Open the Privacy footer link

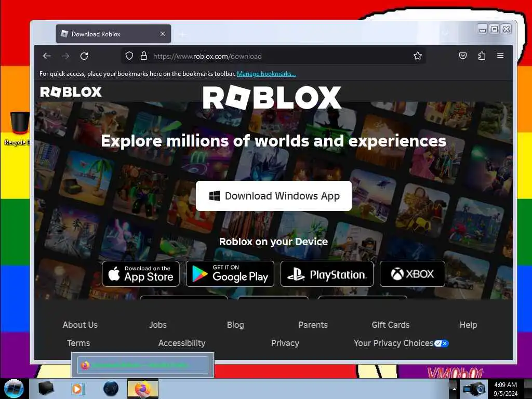click(285, 343)
